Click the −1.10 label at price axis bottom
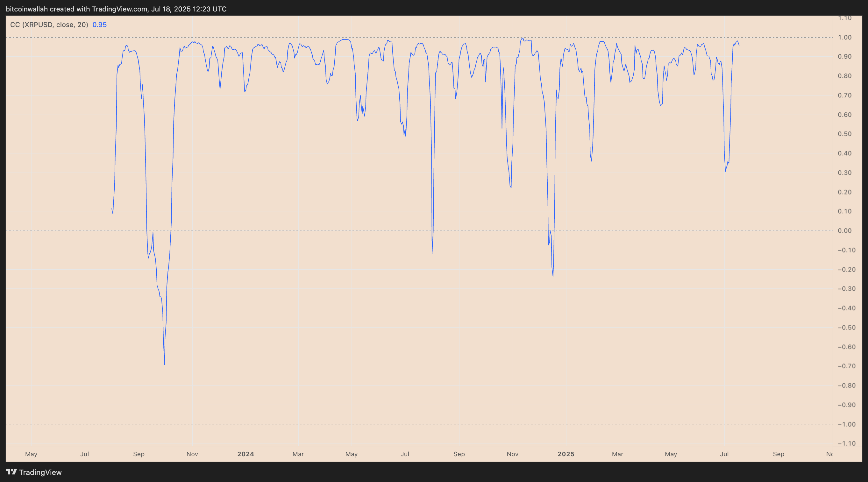This screenshot has width=868, height=482. pos(846,443)
